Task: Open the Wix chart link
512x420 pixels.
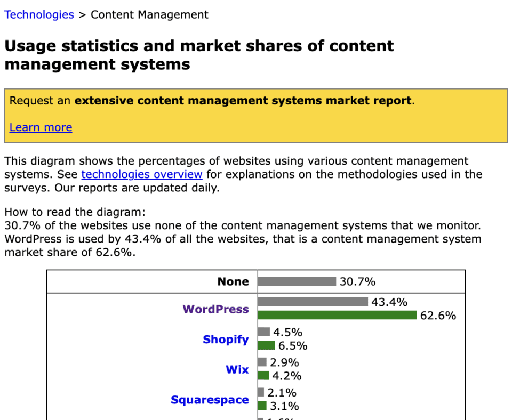Action: click(x=237, y=369)
